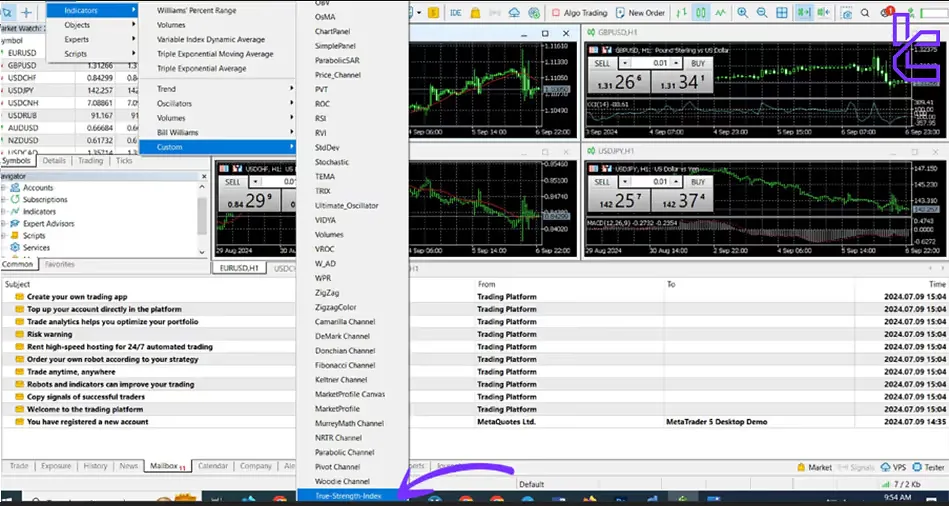Click the GBPUSD chart SELL button
The height and width of the screenshot is (506, 949).
pos(602,62)
